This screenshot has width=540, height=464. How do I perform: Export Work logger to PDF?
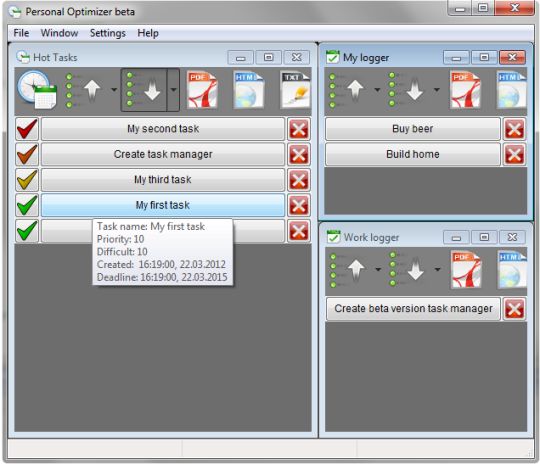tap(466, 270)
